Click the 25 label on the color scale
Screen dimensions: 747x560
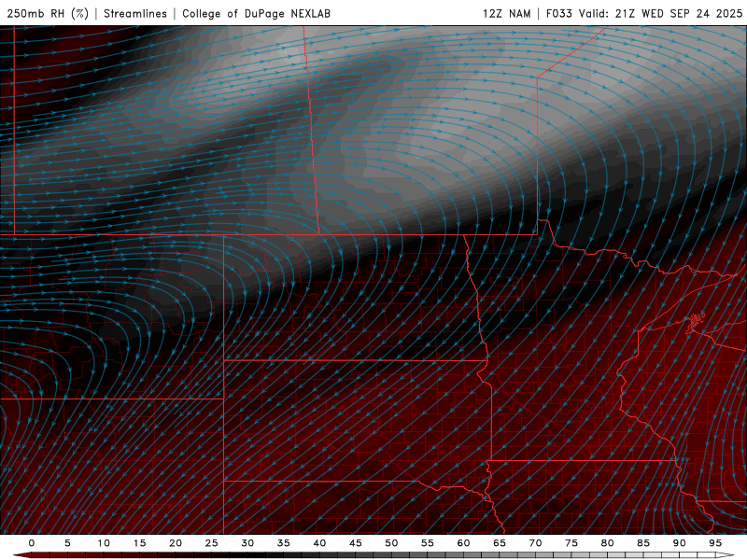click(x=212, y=543)
